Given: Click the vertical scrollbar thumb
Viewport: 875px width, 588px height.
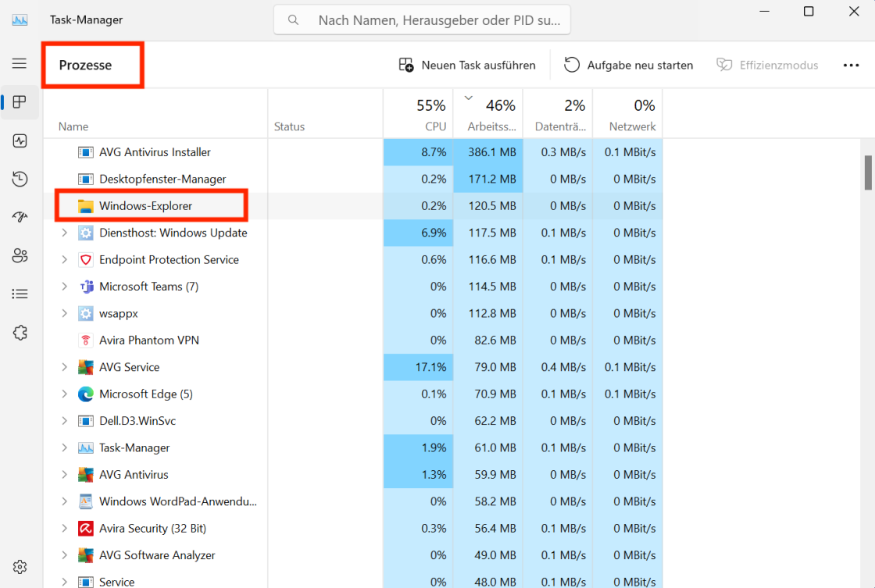Looking at the screenshot, I should pyautogui.click(x=868, y=173).
